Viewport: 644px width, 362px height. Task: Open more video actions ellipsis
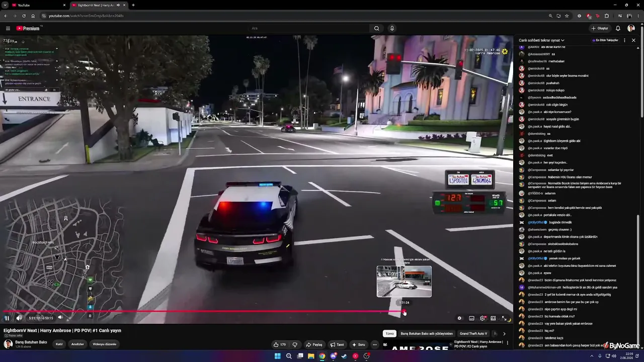[375, 344]
